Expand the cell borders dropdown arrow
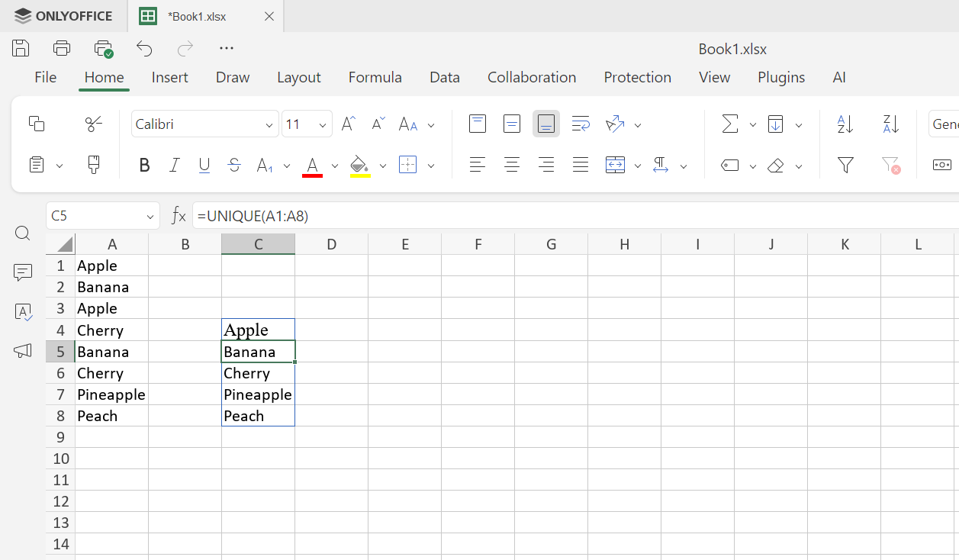Viewport: 959px width, 560px height. coord(431,166)
